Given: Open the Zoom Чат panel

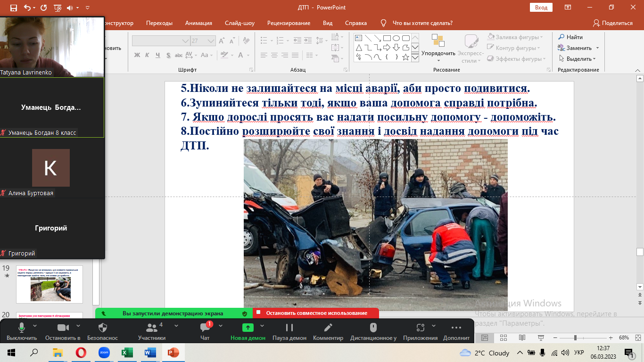Looking at the screenshot, I should click(205, 328).
